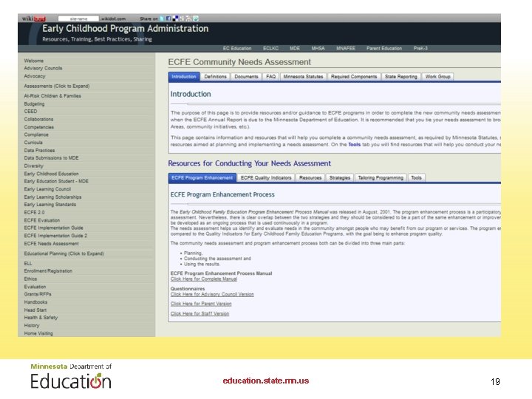Image resolution: width=532 pixels, height=399 pixels.
Task: Click the bold Tools link in Introduction text
Action: coord(354,145)
